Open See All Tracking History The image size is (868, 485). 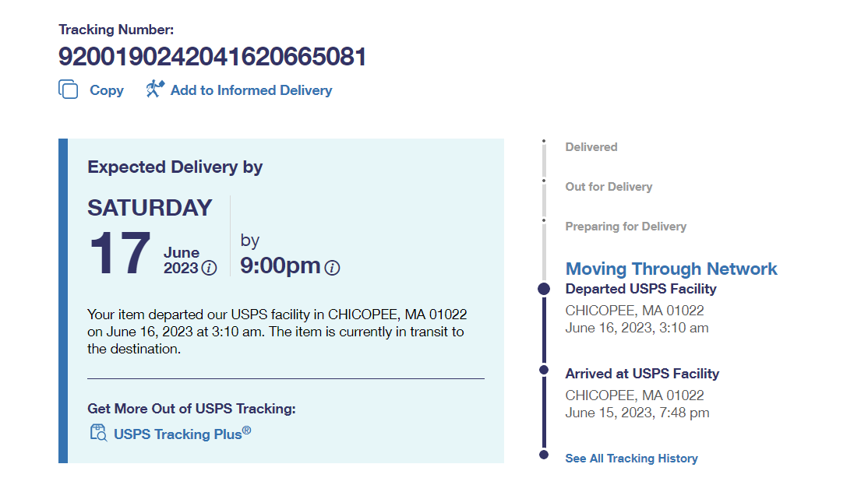coord(631,459)
